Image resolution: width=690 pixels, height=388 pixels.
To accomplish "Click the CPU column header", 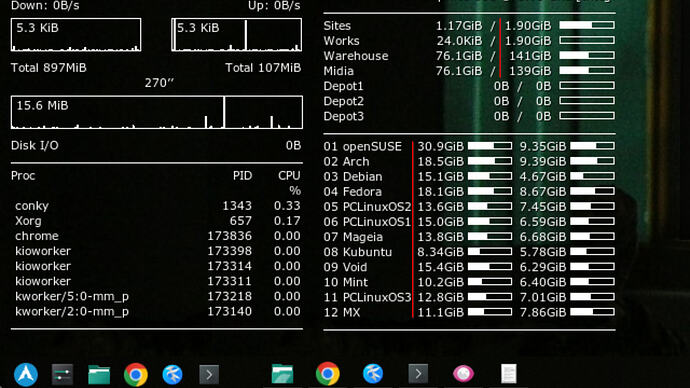I will (x=289, y=176).
